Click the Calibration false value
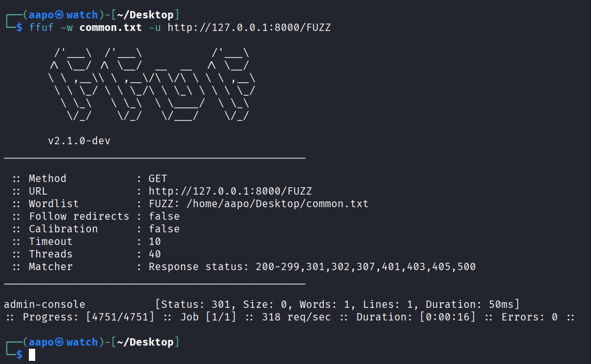 [x=164, y=229]
